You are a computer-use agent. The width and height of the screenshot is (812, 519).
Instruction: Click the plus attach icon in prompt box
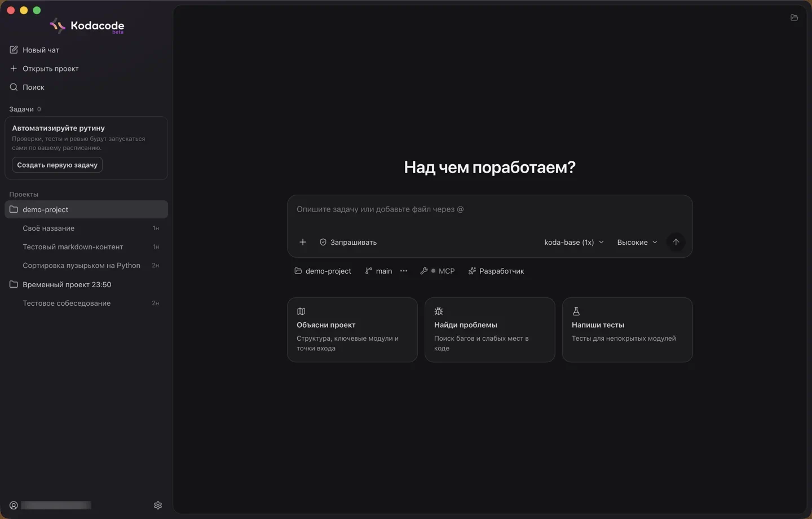(x=303, y=242)
